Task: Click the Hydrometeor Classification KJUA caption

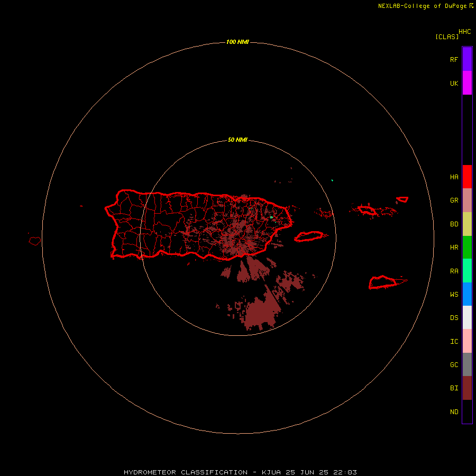Action: coord(240,472)
